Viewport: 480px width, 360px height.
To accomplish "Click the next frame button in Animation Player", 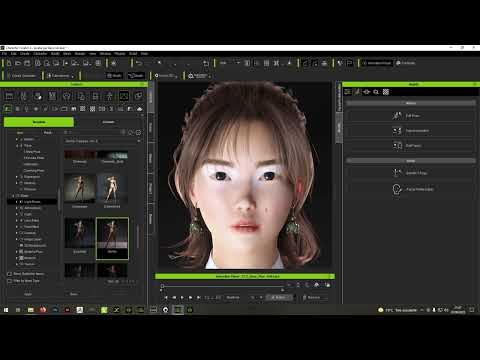I will [x=190, y=297].
